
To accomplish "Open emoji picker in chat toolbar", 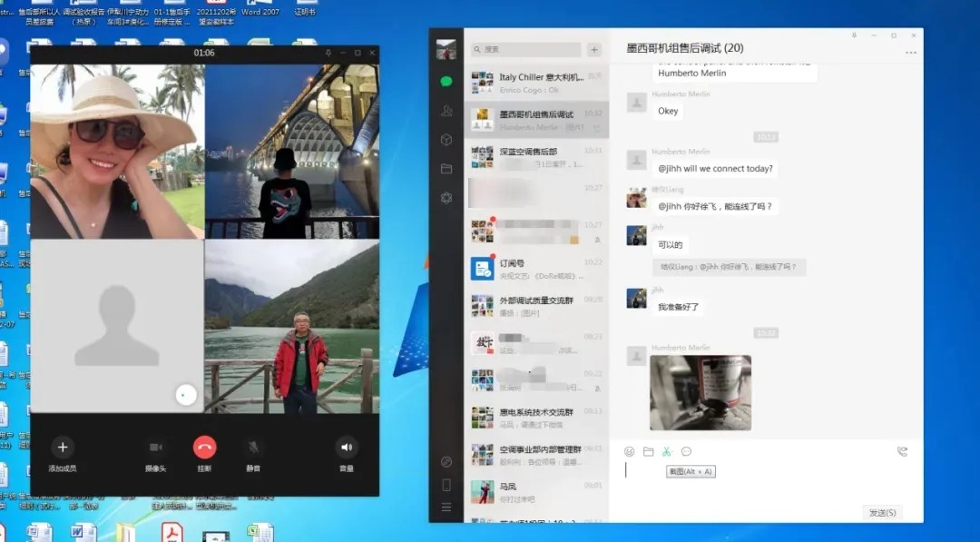I will 630,451.
